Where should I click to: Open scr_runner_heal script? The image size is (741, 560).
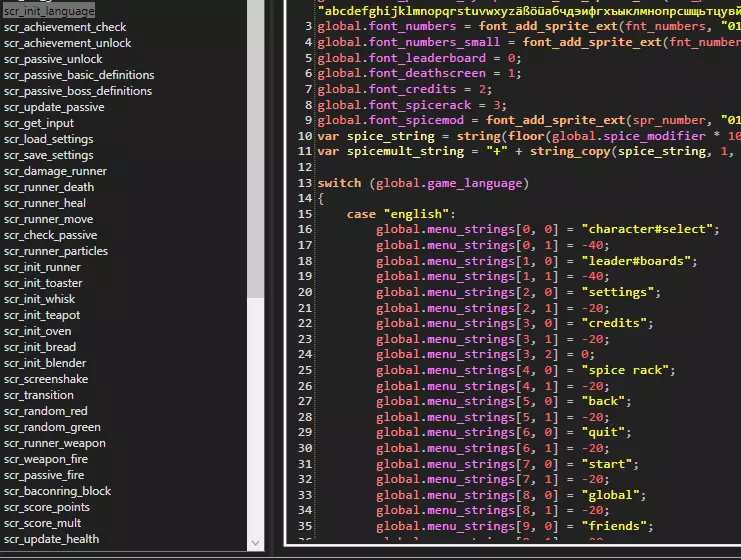click(x=45, y=203)
